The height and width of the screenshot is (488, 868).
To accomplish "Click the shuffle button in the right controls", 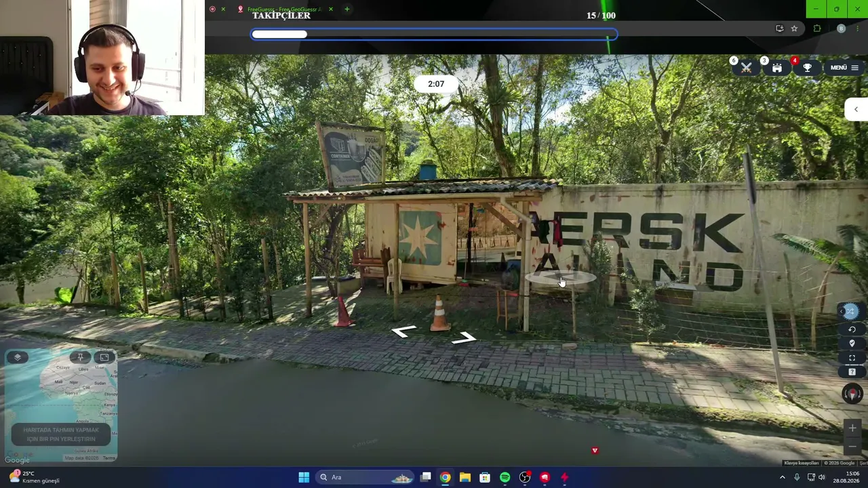I will 850,311.
